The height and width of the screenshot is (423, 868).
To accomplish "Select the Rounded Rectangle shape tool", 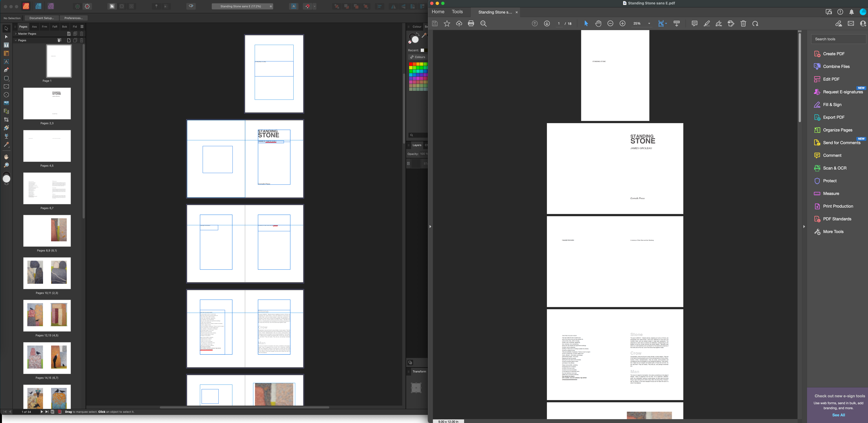I will coord(6,78).
